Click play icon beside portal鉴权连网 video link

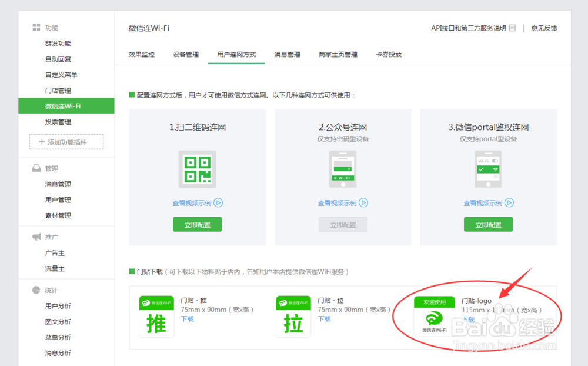[x=509, y=202]
